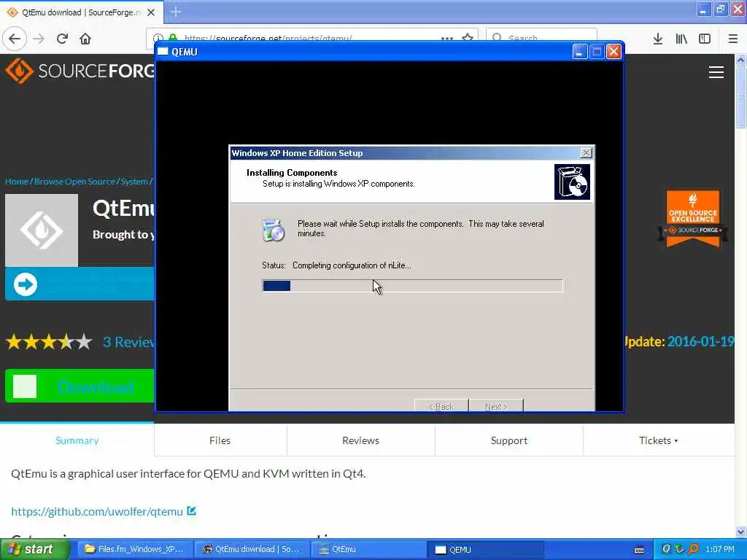
Task: Click the green Download button
Action: click(x=80, y=386)
